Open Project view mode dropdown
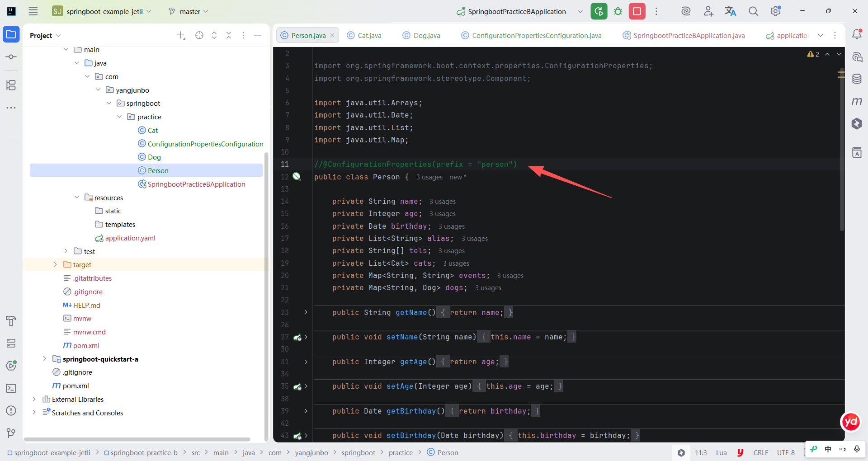This screenshot has height=461, width=868. click(45, 35)
